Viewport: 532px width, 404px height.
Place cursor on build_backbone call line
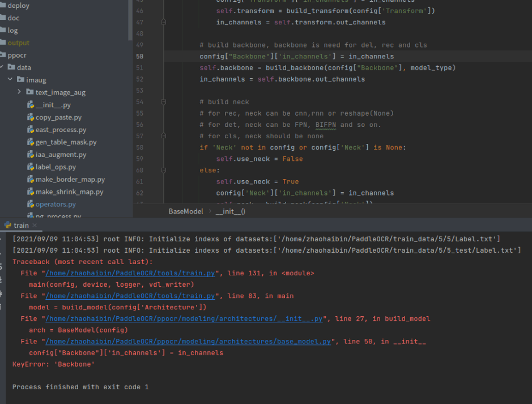tap(327, 68)
